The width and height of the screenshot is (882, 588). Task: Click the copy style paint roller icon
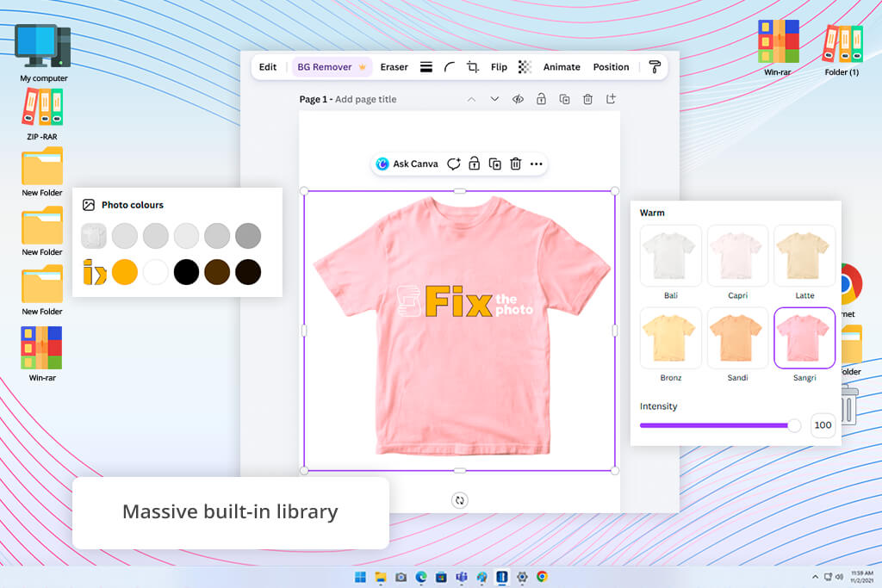coord(655,67)
